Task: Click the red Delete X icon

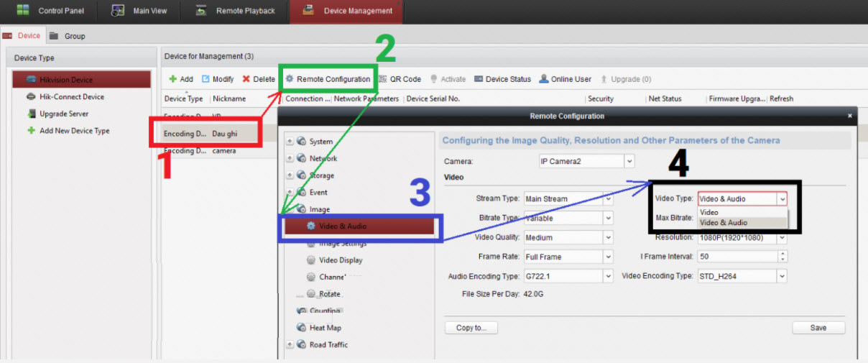Action: [246, 79]
